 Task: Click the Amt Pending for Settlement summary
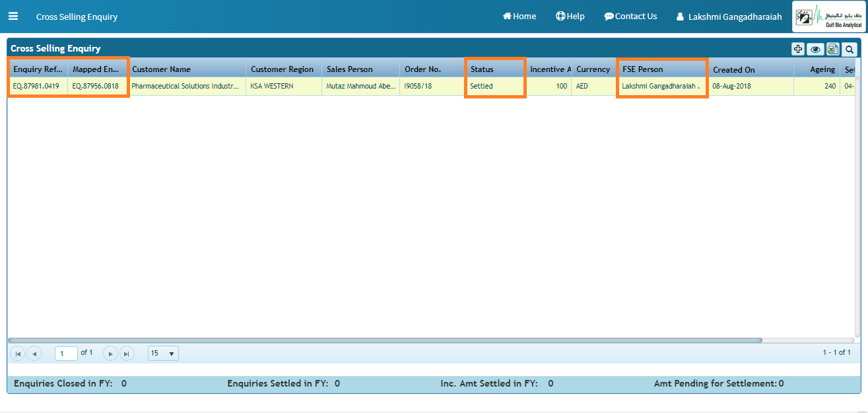point(719,383)
